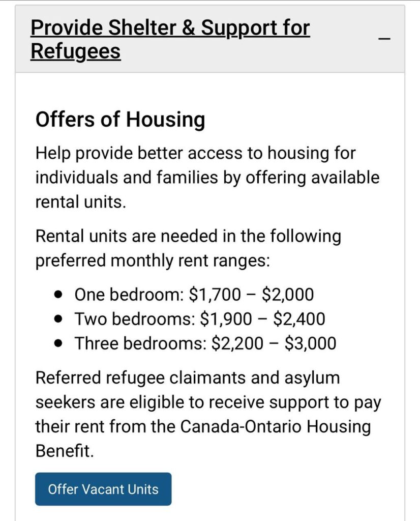This screenshot has height=521, width=420.
Task: Click the bullet dot beside One bedroom
Action: click(x=60, y=294)
